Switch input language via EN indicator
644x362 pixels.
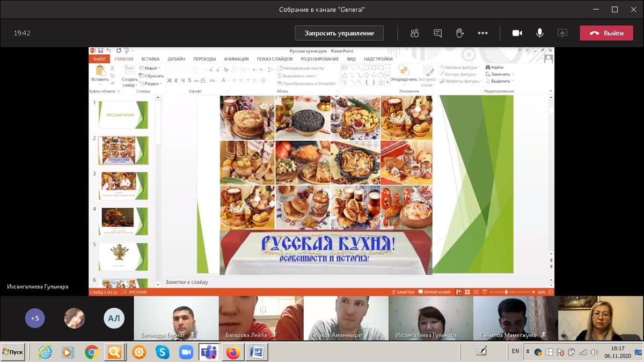tap(515, 351)
